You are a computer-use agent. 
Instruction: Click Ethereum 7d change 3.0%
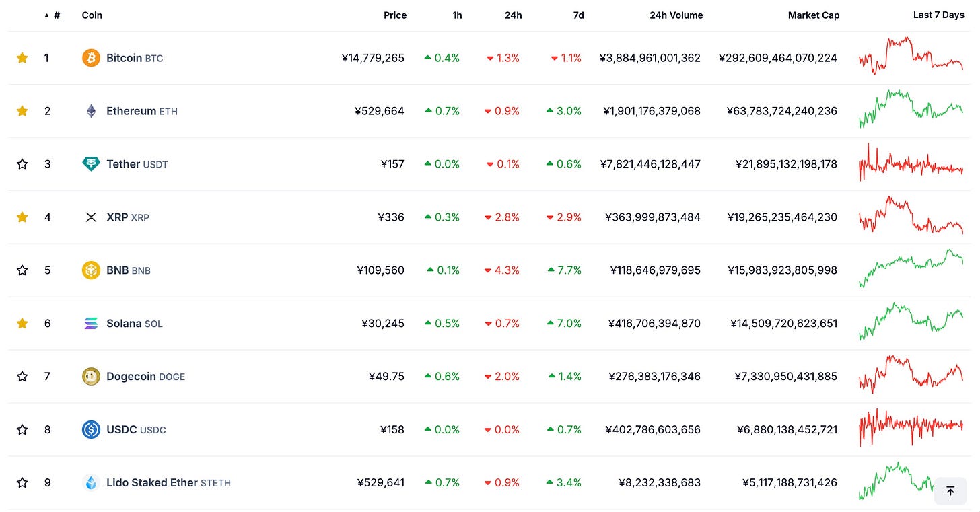point(564,111)
